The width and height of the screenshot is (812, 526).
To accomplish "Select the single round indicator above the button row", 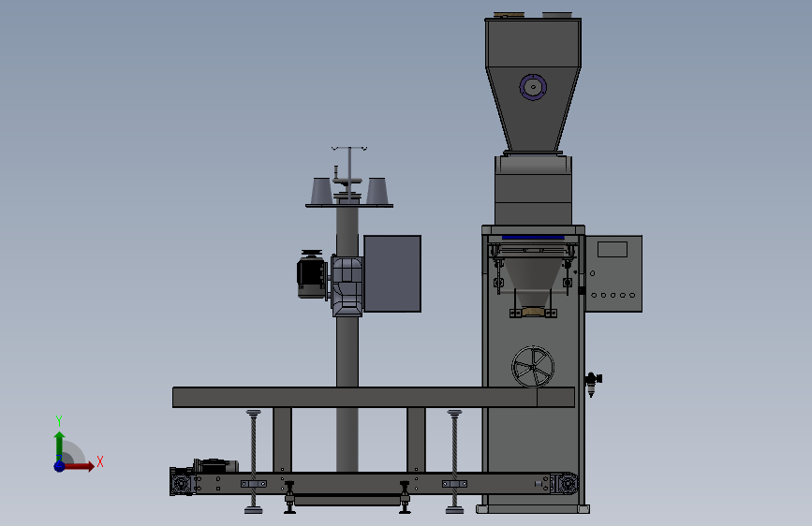I will [593, 273].
